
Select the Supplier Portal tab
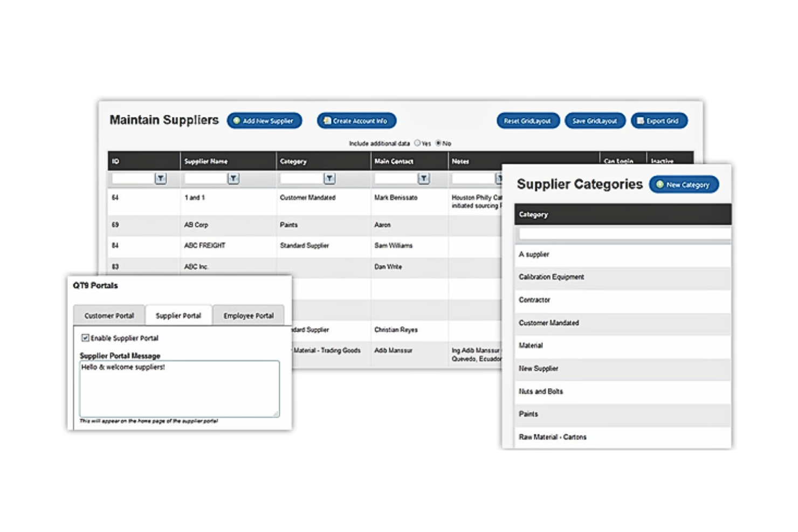(179, 315)
